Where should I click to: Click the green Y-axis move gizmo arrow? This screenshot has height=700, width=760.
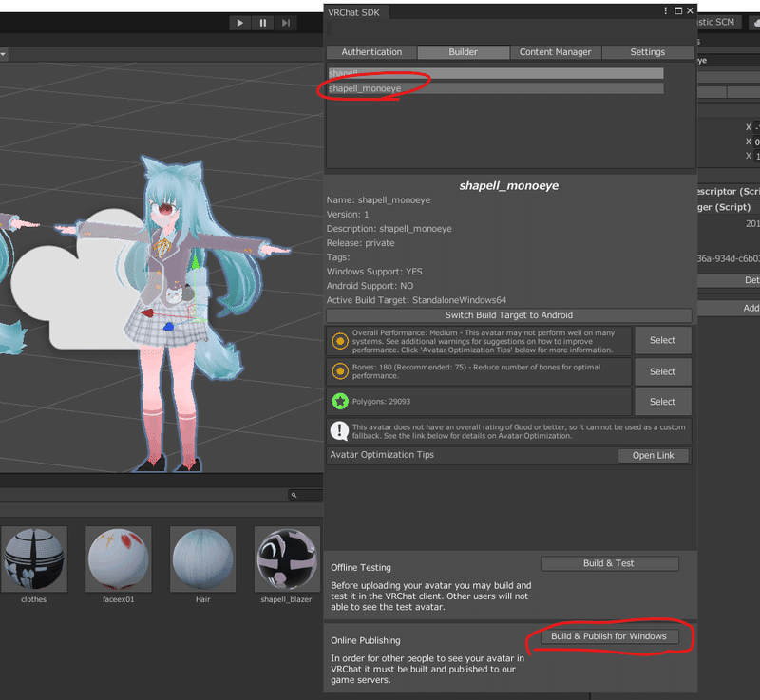click(x=195, y=262)
